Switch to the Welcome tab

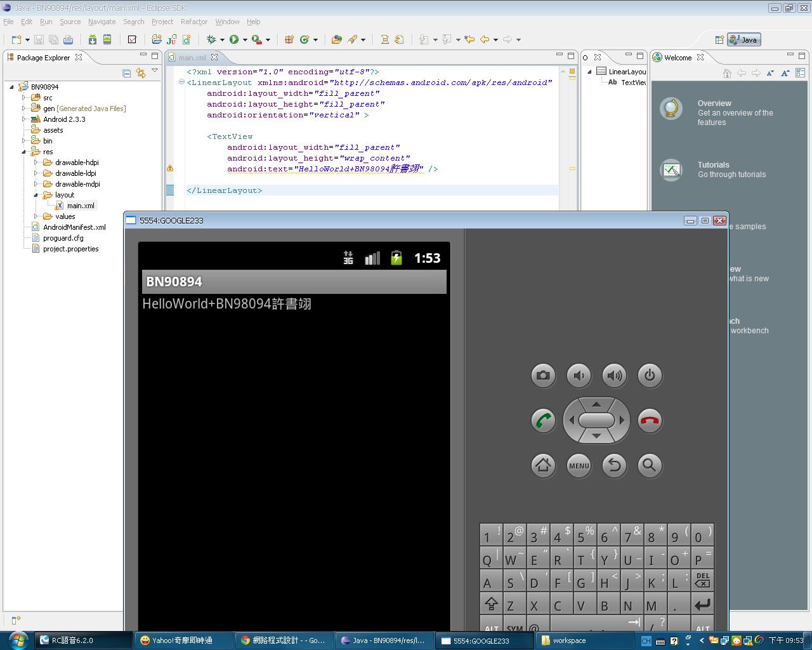[x=678, y=57]
